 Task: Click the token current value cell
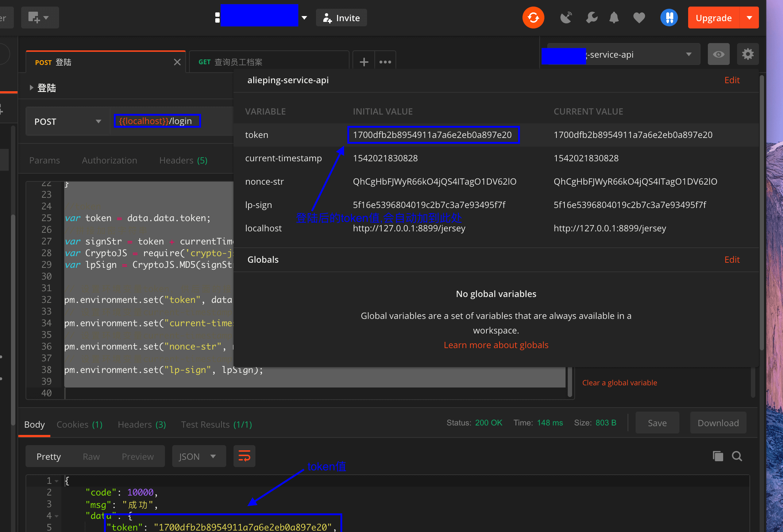pyautogui.click(x=633, y=135)
